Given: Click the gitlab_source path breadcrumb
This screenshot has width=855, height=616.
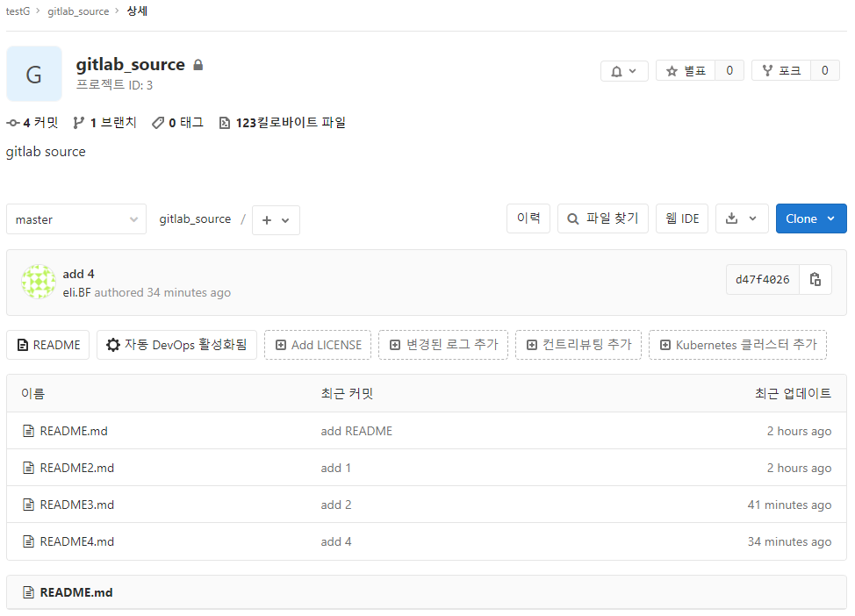Looking at the screenshot, I should pyautogui.click(x=195, y=219).
